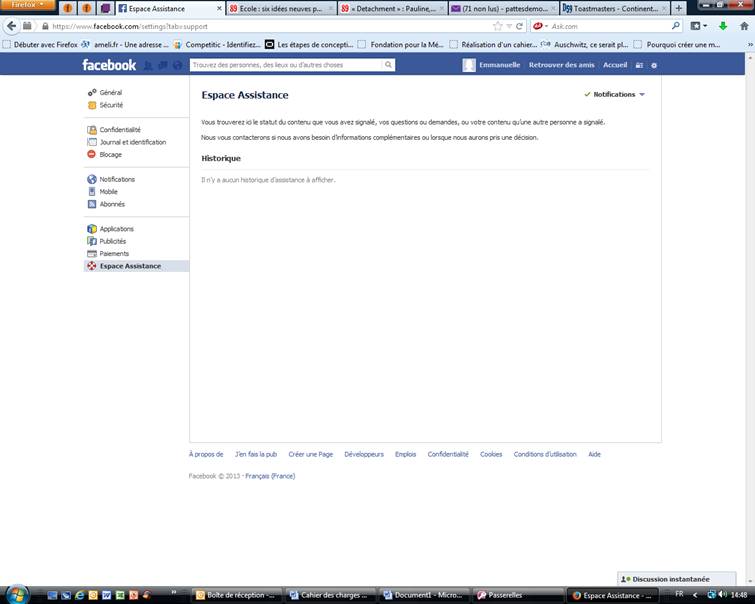755x604 pixels.
Task: Click Ask.com search magnifier icon
Action: pyautogui.click(x=676, y=26)
